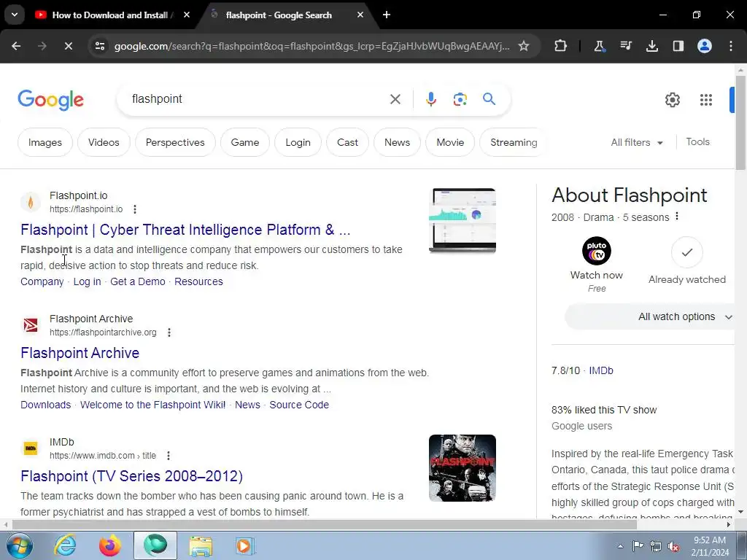Open the tab search dropdown arrow
747x560 pixels.
[15, 15]
